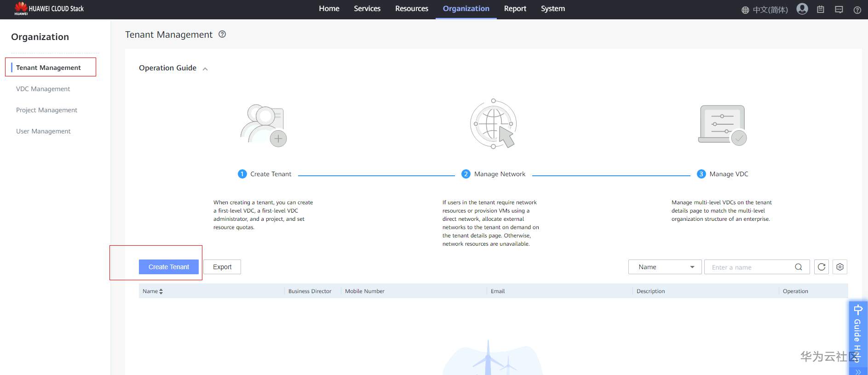The image size is (868, 375).
Task: Click the Export button
Action: point(222,267)
